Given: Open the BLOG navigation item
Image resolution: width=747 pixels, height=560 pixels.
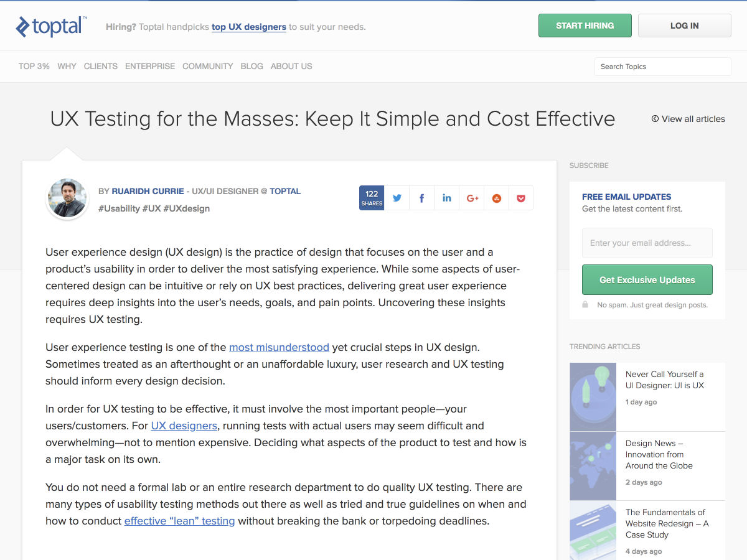Looking at the screenshot, I should [251, 66].
